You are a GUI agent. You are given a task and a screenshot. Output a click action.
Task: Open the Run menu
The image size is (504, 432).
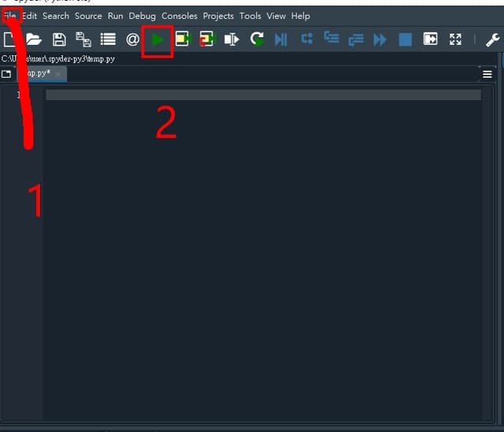coord(115,16)
